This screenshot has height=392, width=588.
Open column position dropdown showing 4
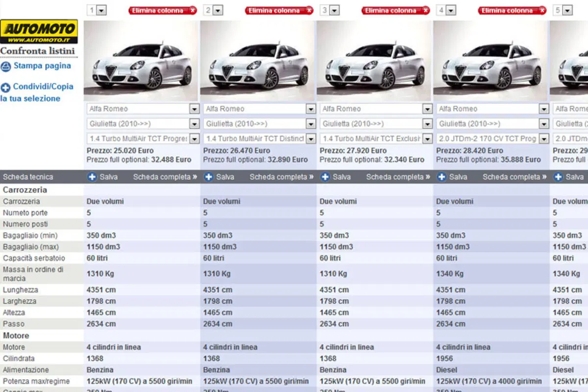coord(446,10)
